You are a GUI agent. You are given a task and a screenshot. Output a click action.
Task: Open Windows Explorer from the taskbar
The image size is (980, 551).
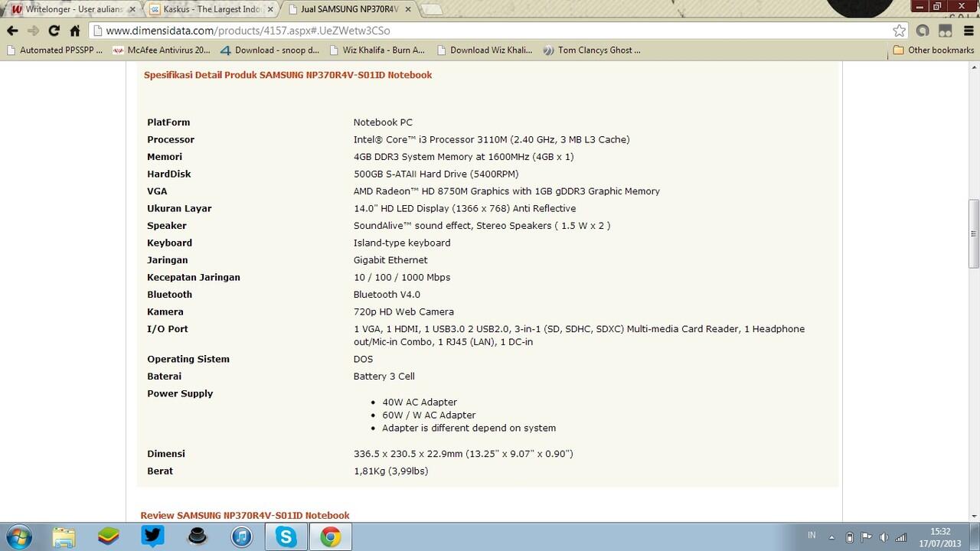pyautogui.click(x=64, y=536)
